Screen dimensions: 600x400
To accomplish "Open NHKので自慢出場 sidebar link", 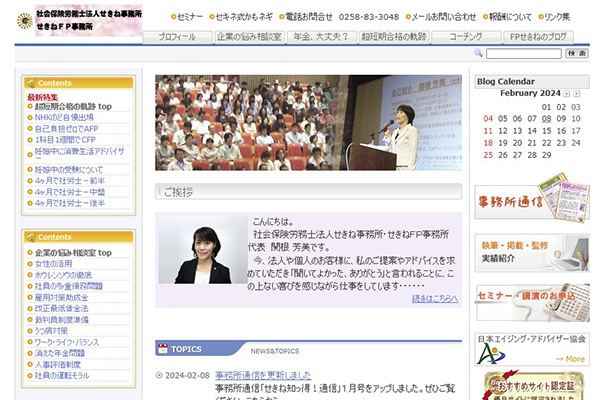I will click(70, 117).
